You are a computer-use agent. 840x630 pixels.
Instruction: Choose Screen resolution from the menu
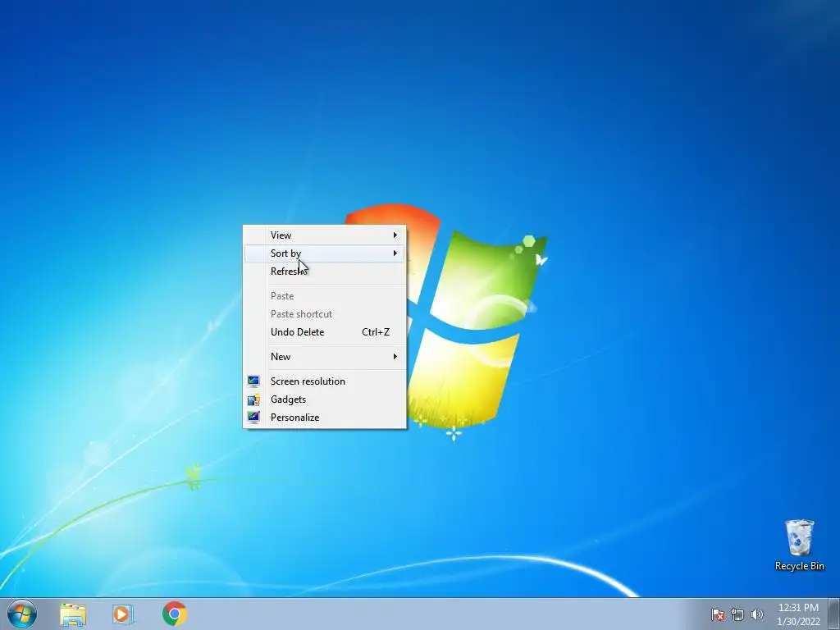point(325,381)
